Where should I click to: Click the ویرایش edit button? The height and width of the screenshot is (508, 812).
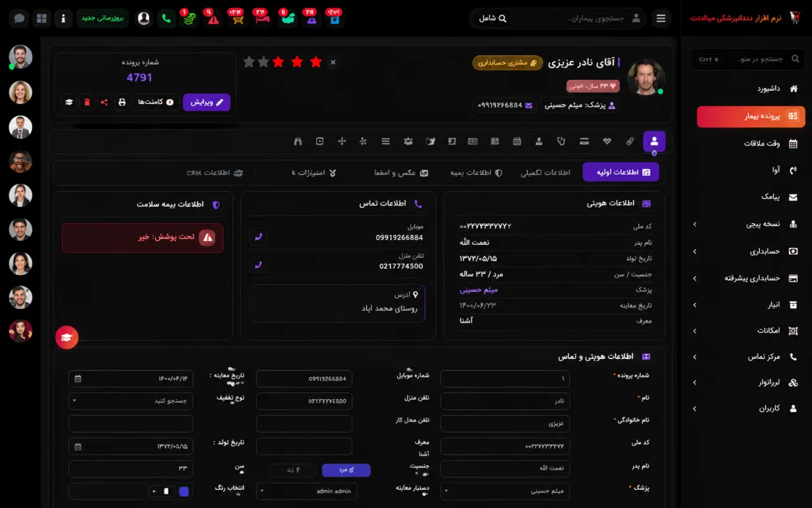(207, 102)
